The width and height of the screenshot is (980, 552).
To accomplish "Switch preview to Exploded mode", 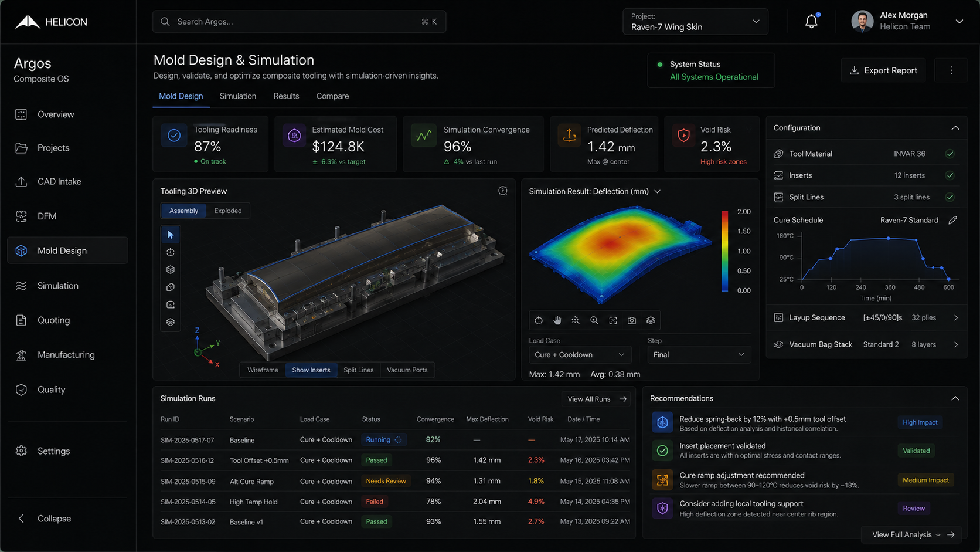I will pos(228,211).
